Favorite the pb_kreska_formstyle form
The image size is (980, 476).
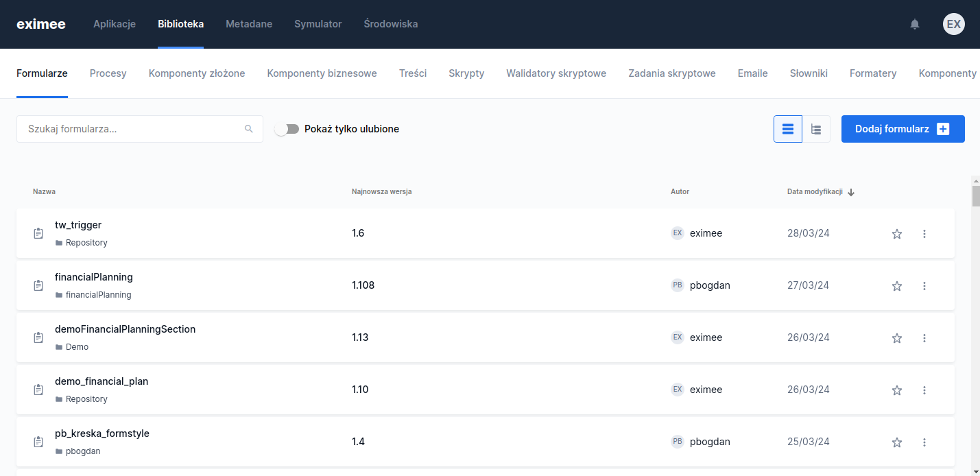click(896, 442)
